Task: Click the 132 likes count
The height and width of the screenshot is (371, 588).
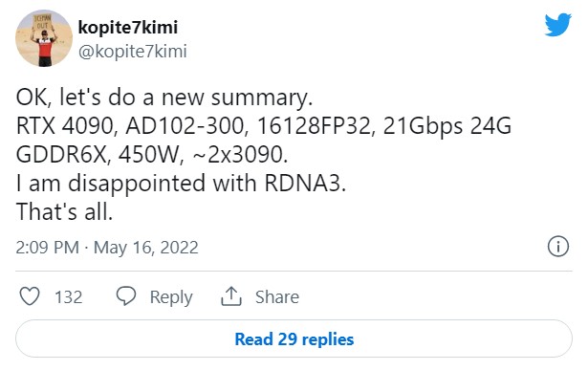Action: [68, 297]
